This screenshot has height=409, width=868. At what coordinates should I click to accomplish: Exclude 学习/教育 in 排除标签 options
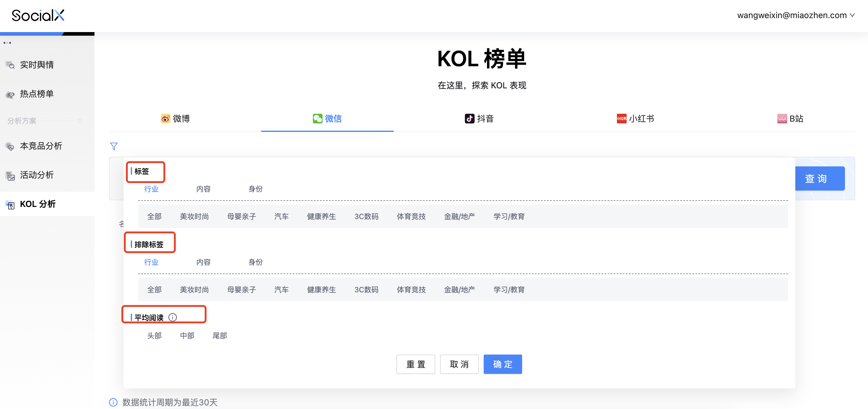(509, 290)
